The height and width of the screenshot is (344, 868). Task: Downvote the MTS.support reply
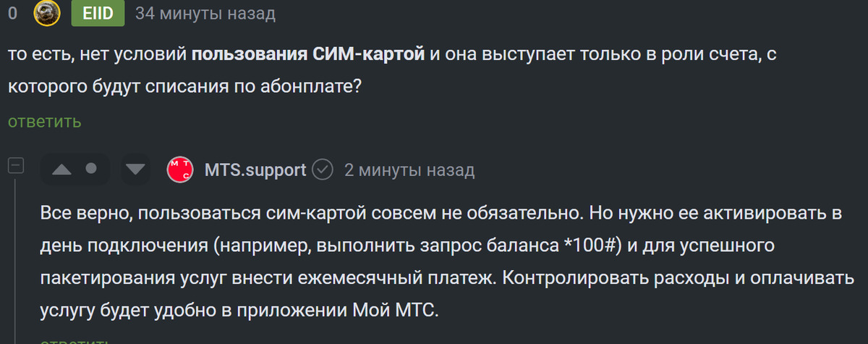(x=135, y=169)
